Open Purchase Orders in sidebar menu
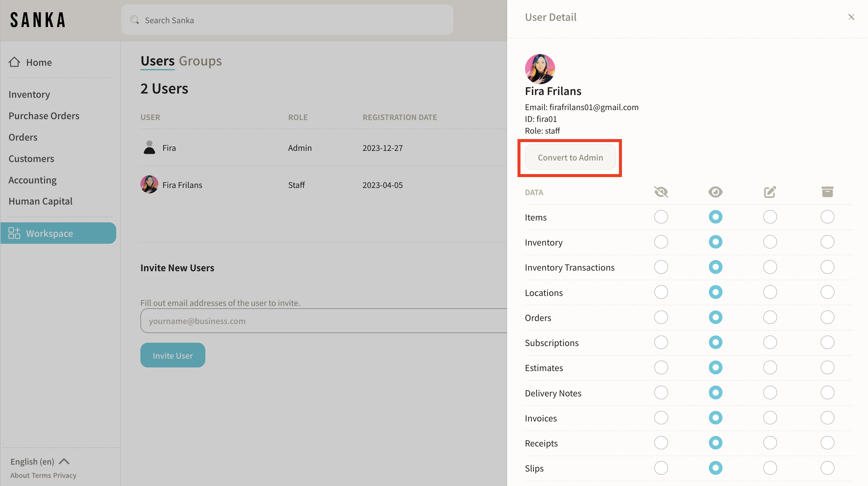The height and width of the screenshot is (486, 868). coord(44,116)
